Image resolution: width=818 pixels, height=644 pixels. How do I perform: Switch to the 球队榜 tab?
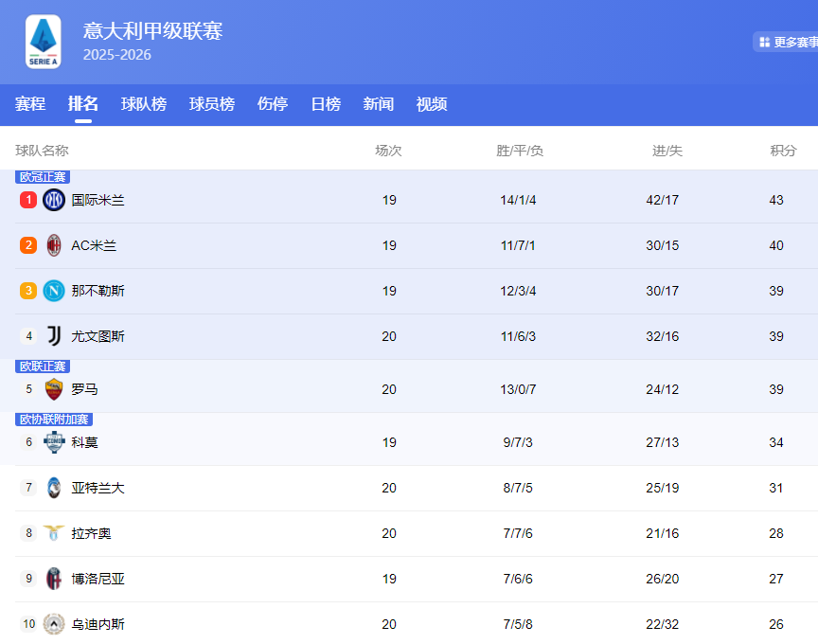click(x=144, y=104)
